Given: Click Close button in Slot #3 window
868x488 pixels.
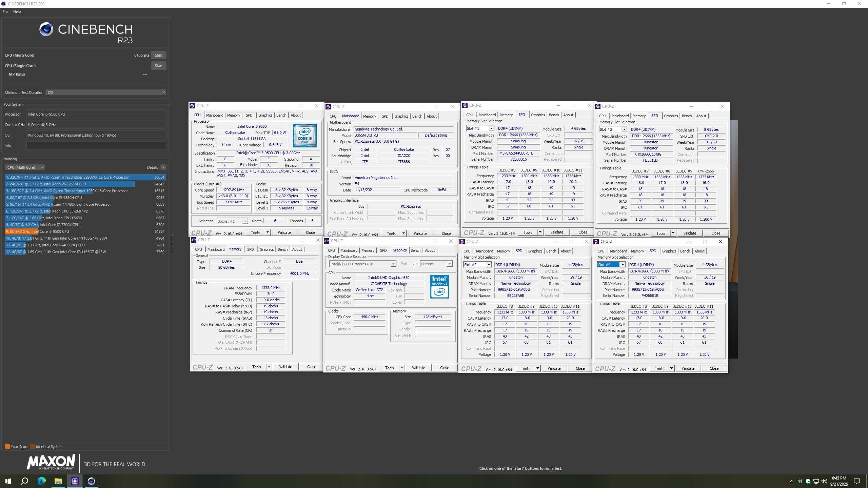Looking at the screenshot, I should pyautogui.click(x=715, y=233).
